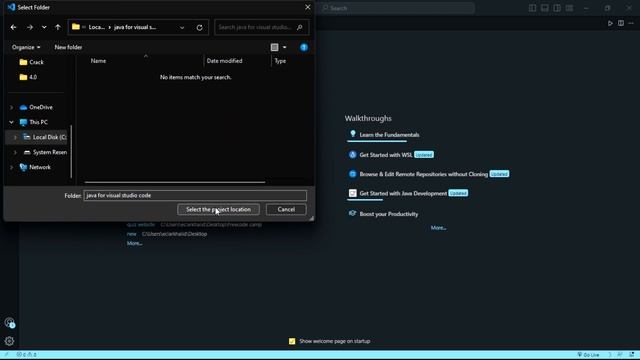Click the remote window status bar icon
Screen dimensions: 640x360
(x=6, y=355)
